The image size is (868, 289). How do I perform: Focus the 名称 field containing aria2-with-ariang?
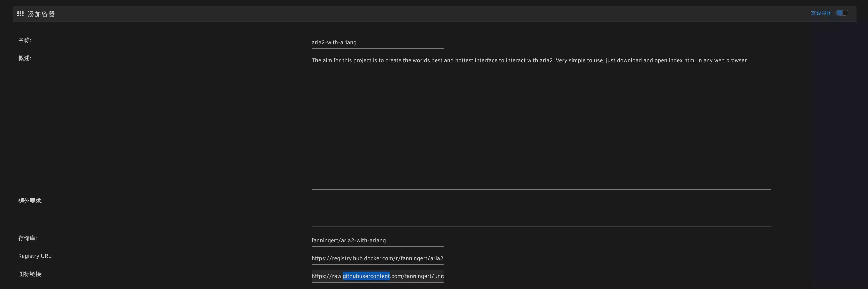click(x=377, y=43)
